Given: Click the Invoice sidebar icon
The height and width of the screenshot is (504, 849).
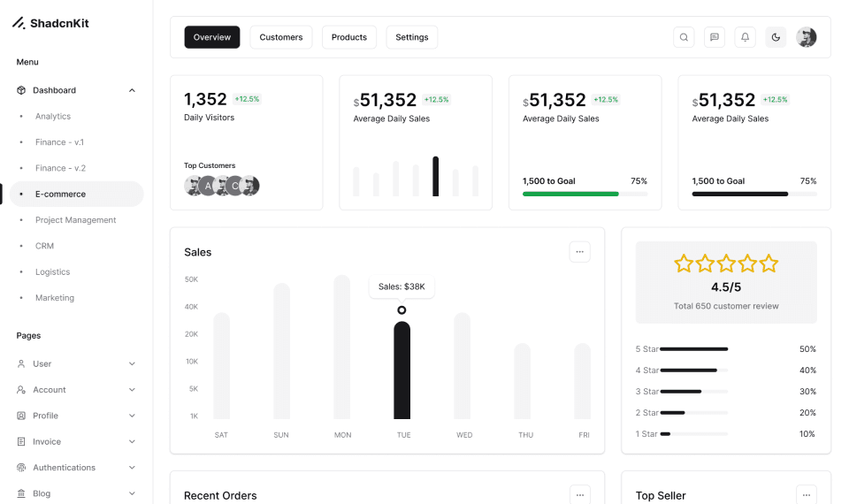Looking at the screenshot, I should pyautogui.click(x=21, y=441).
